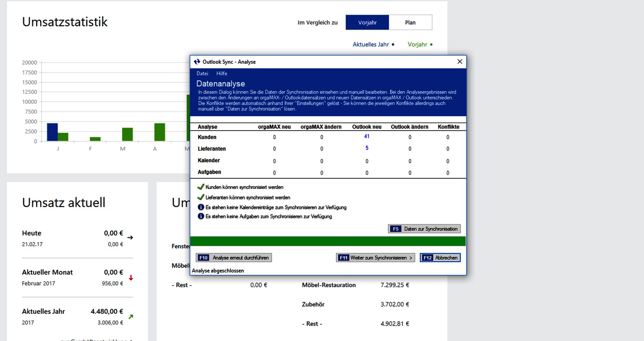Click info icon for Aufgaben message
This screenshot has width=644, height=341.
point(201,216)
